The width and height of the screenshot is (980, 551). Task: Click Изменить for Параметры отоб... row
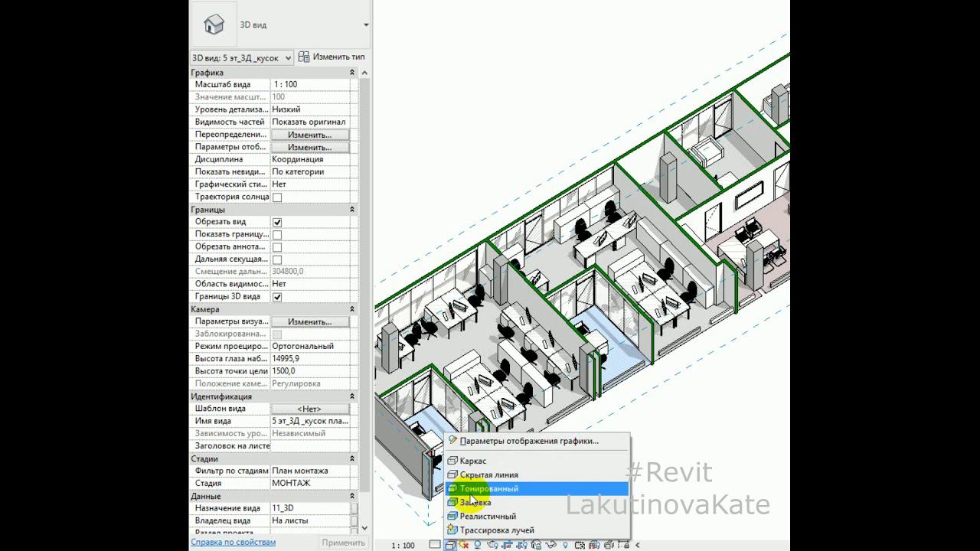pos(309,147)
